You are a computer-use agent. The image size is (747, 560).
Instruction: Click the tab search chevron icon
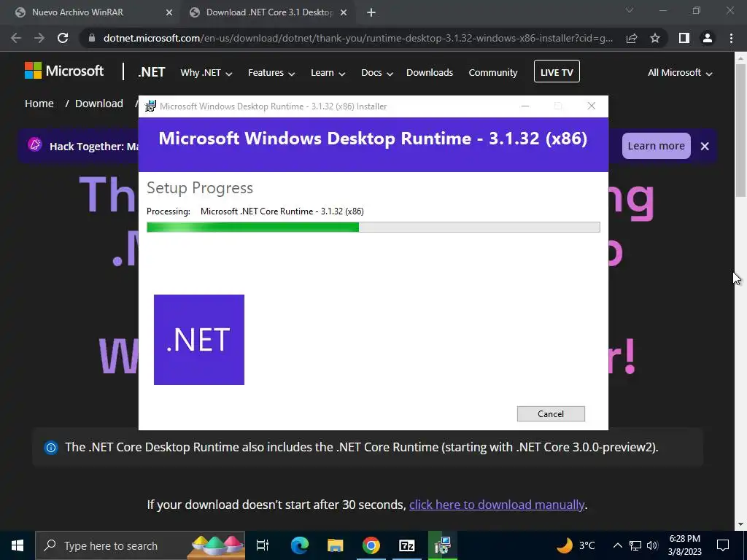[x=630, y=10]
